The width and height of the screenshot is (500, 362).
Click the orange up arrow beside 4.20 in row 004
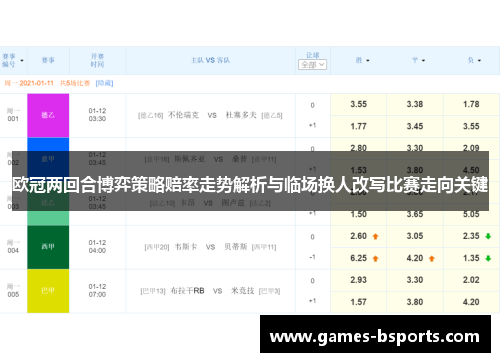click(x=432, y=258)
